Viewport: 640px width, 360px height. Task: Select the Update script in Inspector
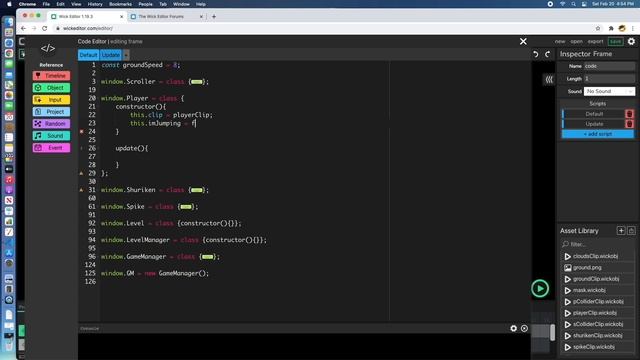[x=593, y=124]
